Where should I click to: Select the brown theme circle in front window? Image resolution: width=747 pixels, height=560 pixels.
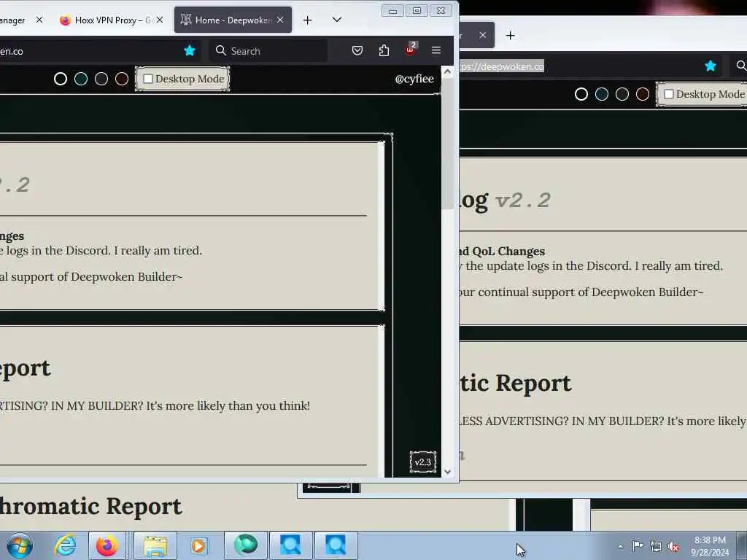pyautogui.click(x=122, y=79)
